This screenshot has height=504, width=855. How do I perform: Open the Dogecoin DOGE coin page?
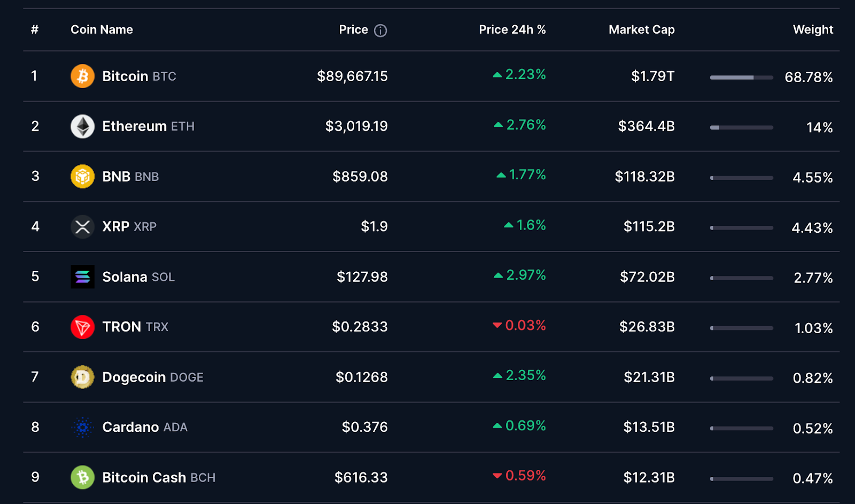coord(152,377)
